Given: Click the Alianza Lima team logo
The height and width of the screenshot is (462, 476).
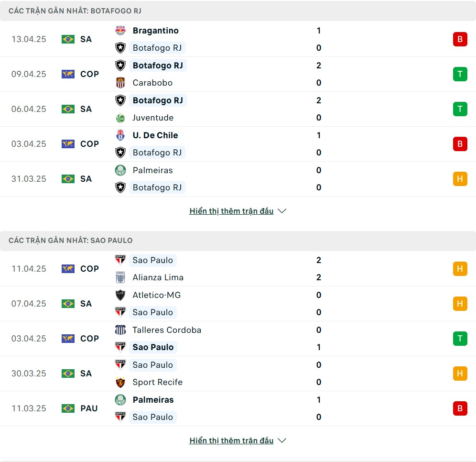Looking at the screenshot, I should click(120, 277).
